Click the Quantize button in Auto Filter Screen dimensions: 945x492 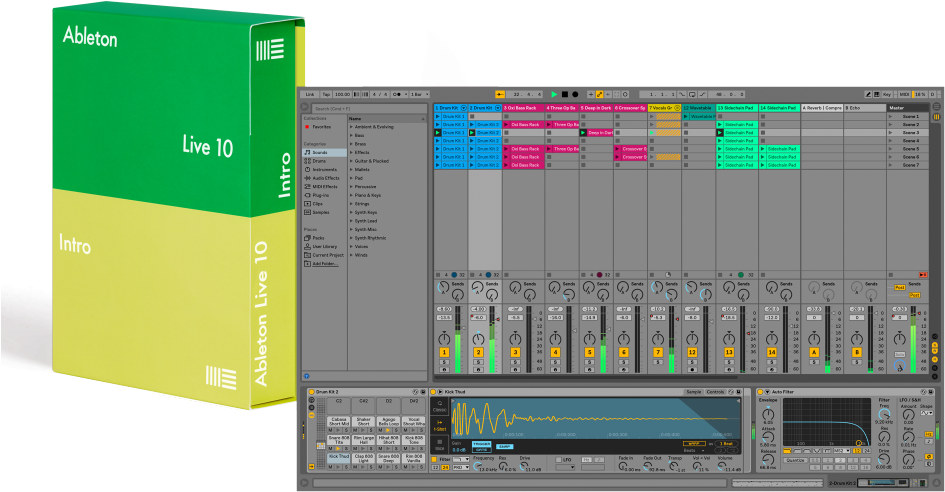coord(796,460)
